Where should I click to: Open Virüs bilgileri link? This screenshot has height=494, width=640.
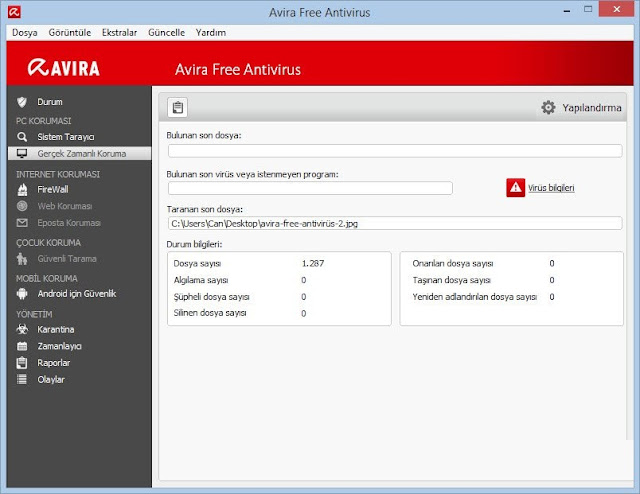pos(551,188)
